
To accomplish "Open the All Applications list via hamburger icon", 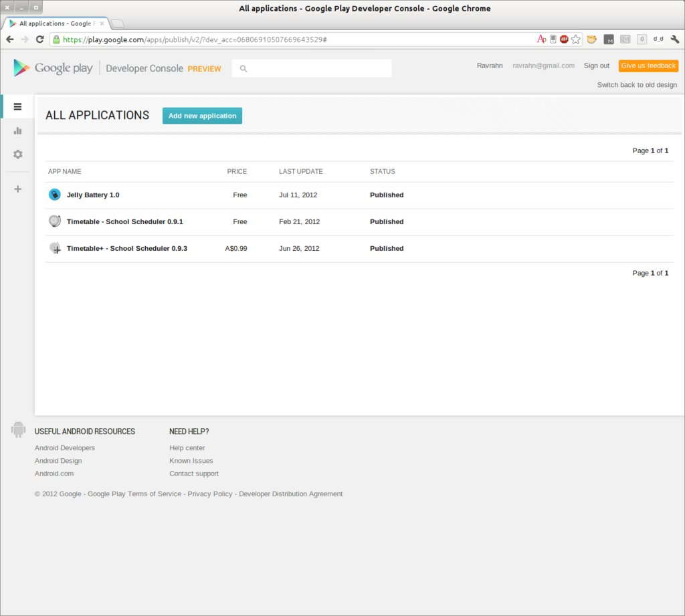I will (17, 106).
